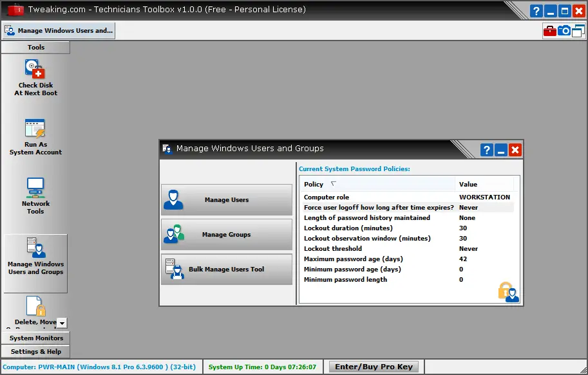Click the WORKSTATION value cell

pos(484,197)
